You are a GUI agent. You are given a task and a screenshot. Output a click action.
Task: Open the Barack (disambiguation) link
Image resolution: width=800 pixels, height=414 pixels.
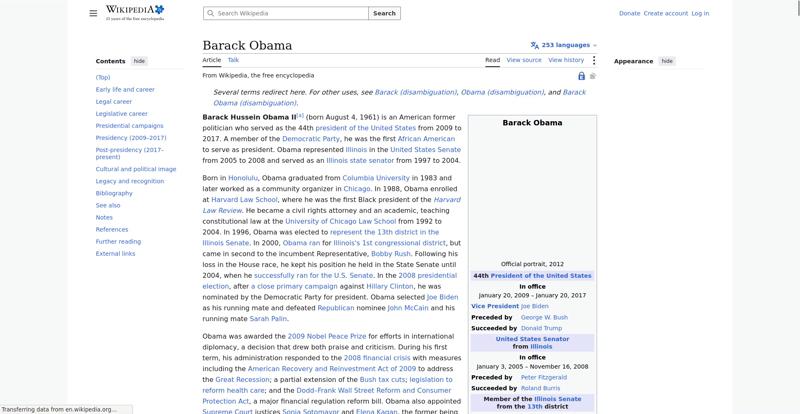415,92
